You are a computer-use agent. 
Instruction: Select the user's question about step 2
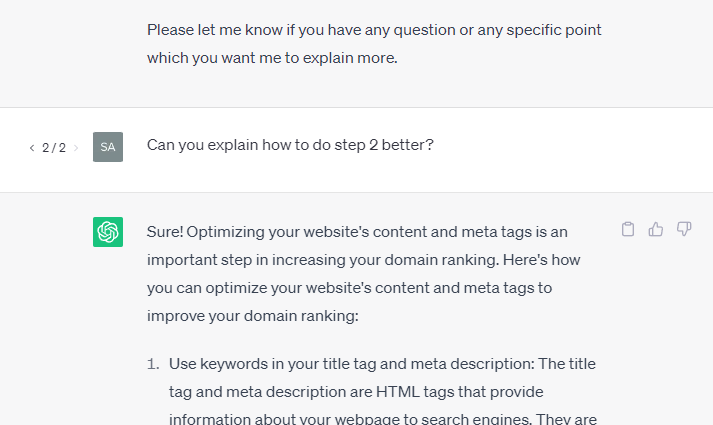click(290, 145)
